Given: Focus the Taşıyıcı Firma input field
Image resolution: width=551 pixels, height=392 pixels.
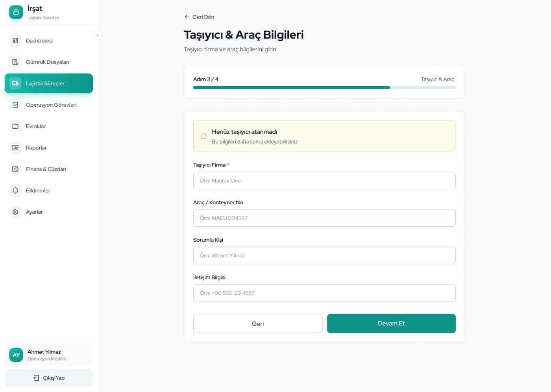Looking at the screenshot, I should [324, 181].
